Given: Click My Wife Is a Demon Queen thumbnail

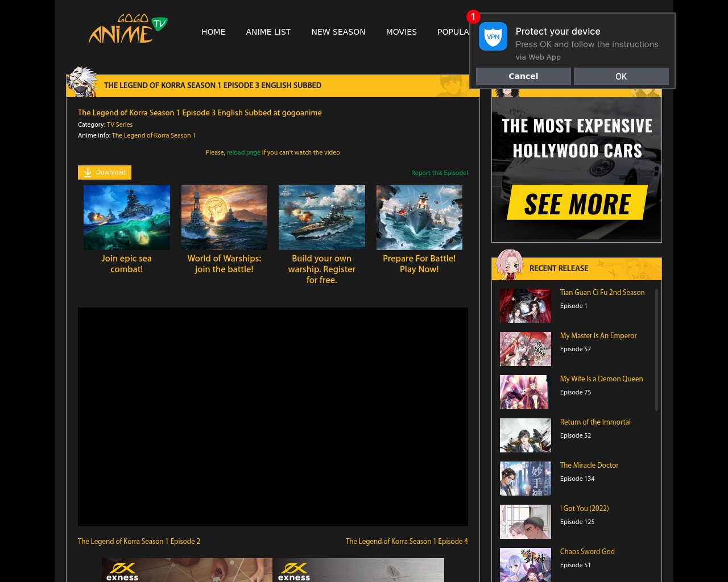Looking at the screenshot, I should pos(526,392).
